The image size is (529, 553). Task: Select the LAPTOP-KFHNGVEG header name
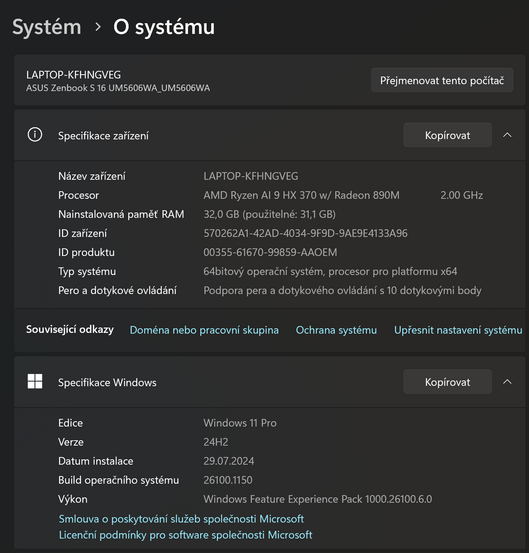[x=73, y=75]
